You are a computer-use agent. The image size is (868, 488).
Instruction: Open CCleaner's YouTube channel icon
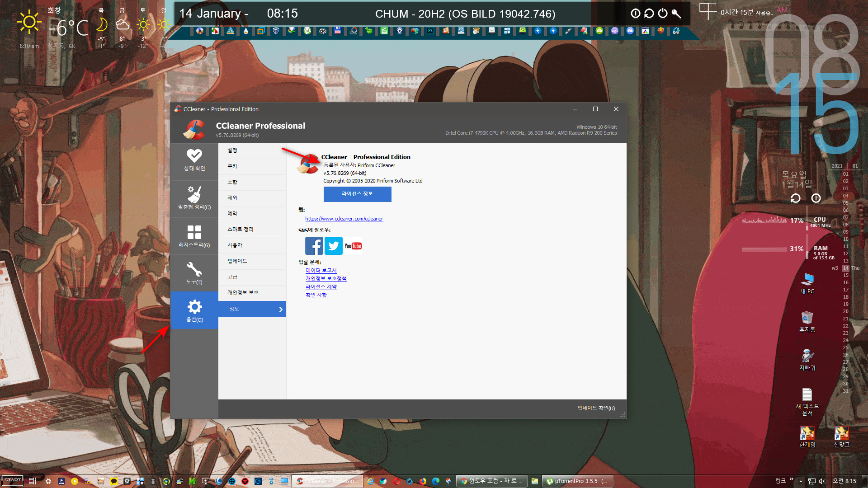click(x=353, y=246)
